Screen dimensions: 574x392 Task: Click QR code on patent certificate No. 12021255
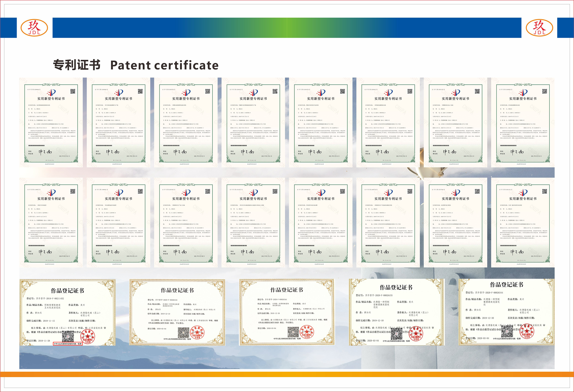tap(477, 92)
